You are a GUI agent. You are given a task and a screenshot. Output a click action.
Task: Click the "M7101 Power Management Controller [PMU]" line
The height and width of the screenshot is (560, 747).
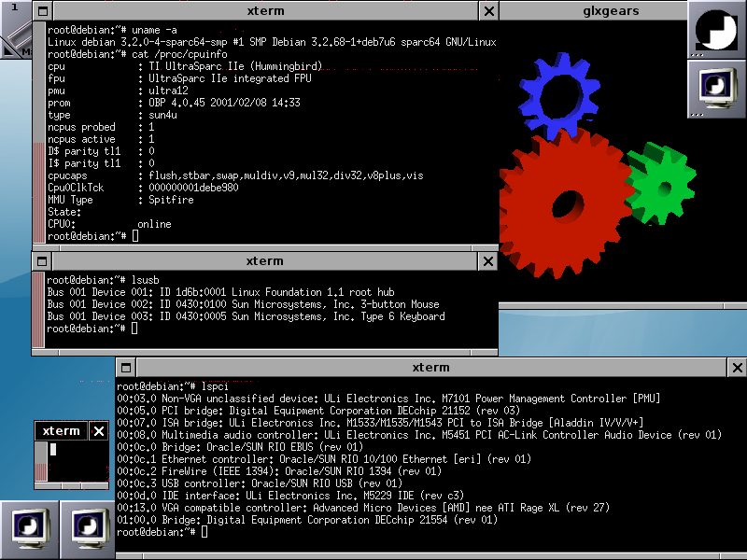point(388,399)
